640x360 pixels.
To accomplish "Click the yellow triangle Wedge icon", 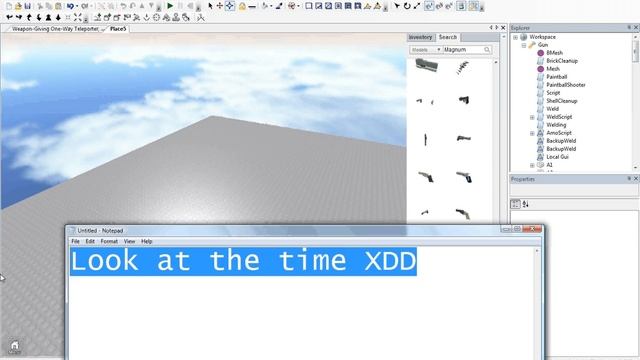I will 367,6.
